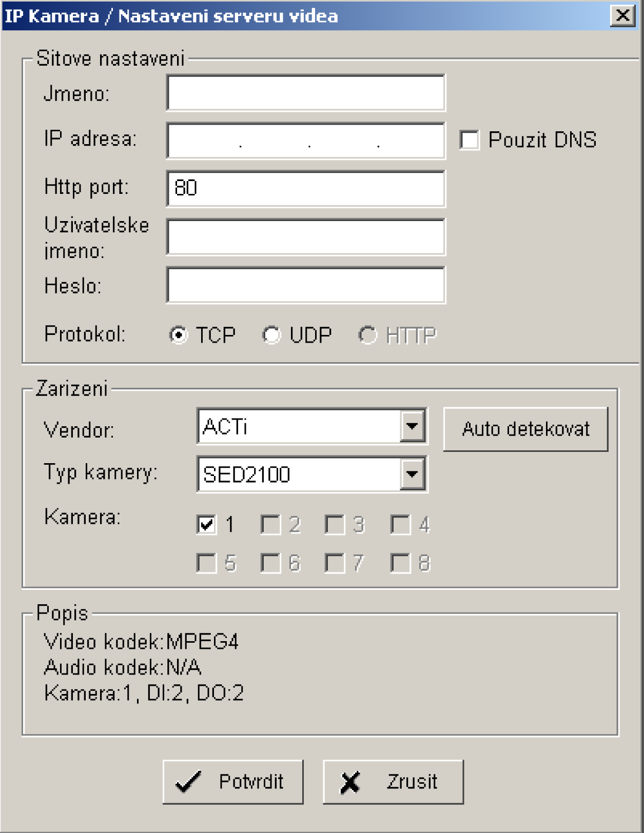
Task: Click the SED2100 camera type combo box
Action: coord(312,474)
